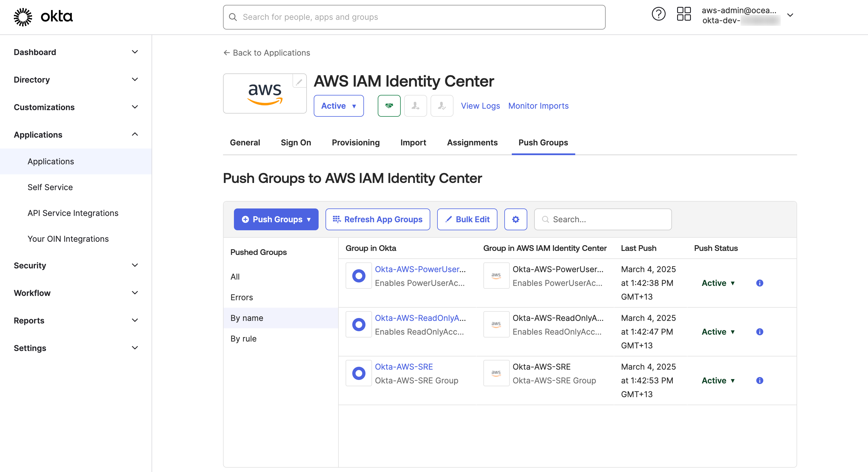
Task: Collapse the Applications sidebar section
Action: (x=135, y=134)
